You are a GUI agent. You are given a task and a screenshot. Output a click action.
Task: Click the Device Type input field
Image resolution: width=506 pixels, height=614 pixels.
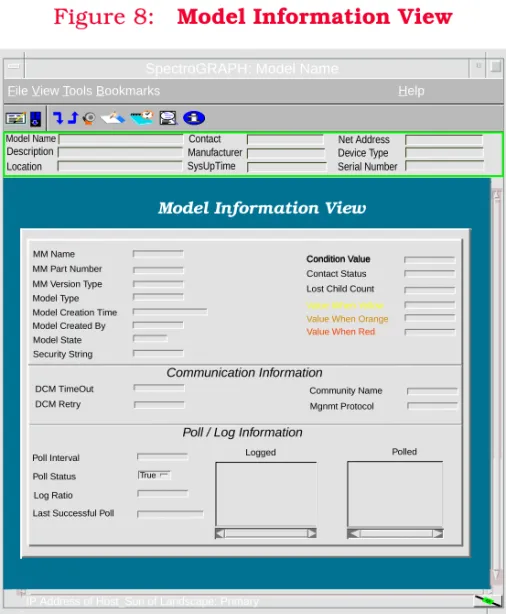pos(445,153)
